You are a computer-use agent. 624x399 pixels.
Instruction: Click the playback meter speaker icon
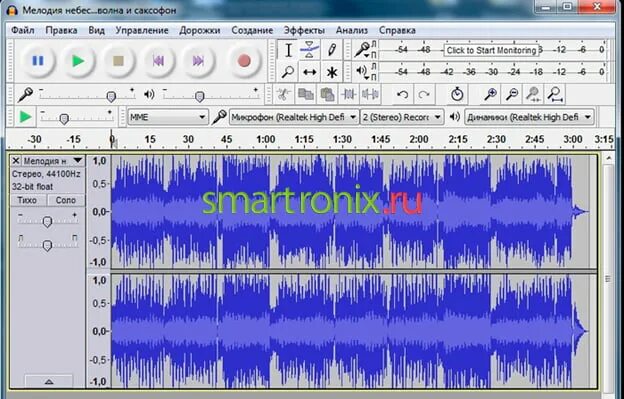pos(362,72)
